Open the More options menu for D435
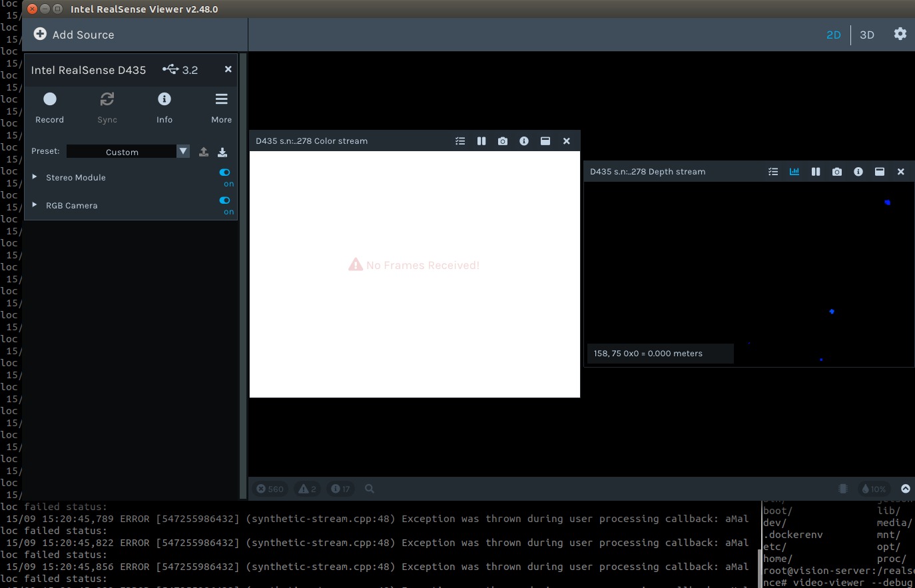This screenshot has width=915, height=588. (221, 99)
